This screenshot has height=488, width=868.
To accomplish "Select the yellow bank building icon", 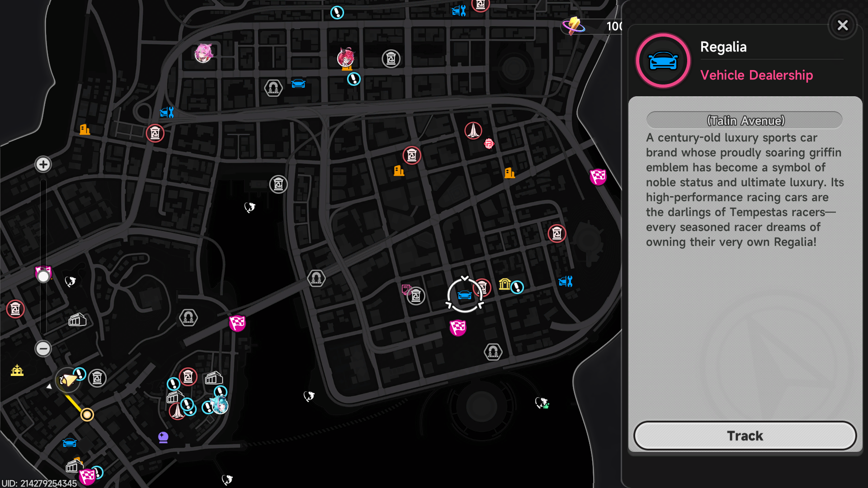I will [x=505, y=284].
